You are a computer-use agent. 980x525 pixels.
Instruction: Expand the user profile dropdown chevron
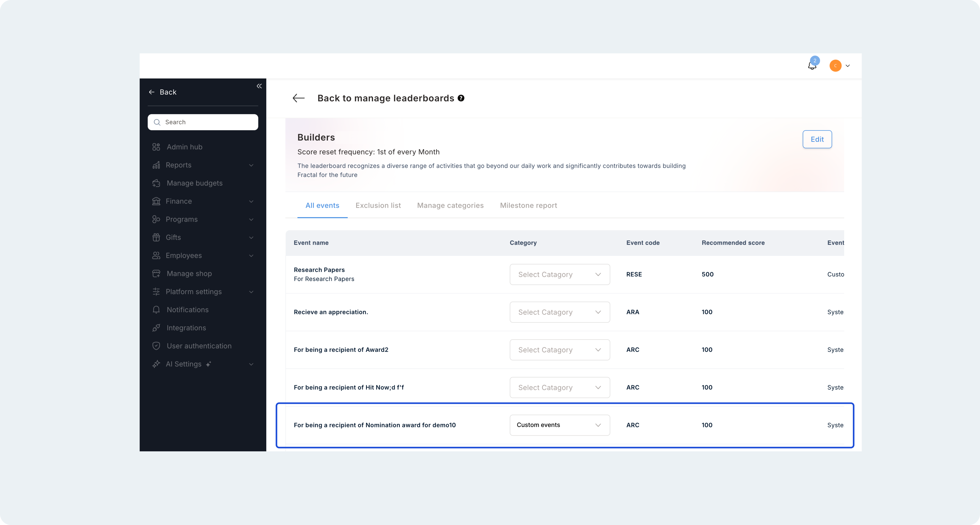coord(848,66)
